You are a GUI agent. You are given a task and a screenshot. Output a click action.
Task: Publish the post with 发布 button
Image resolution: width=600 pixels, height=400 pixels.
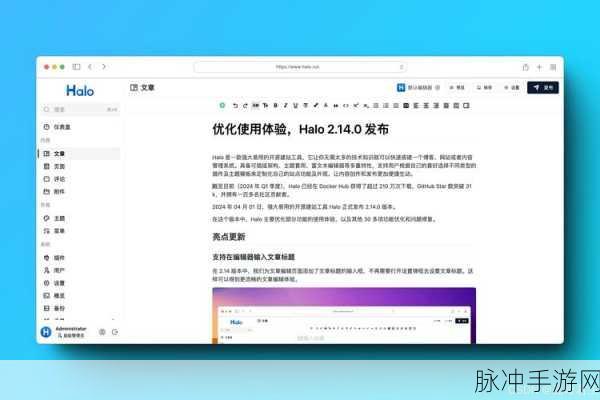(x=543, y=88)
